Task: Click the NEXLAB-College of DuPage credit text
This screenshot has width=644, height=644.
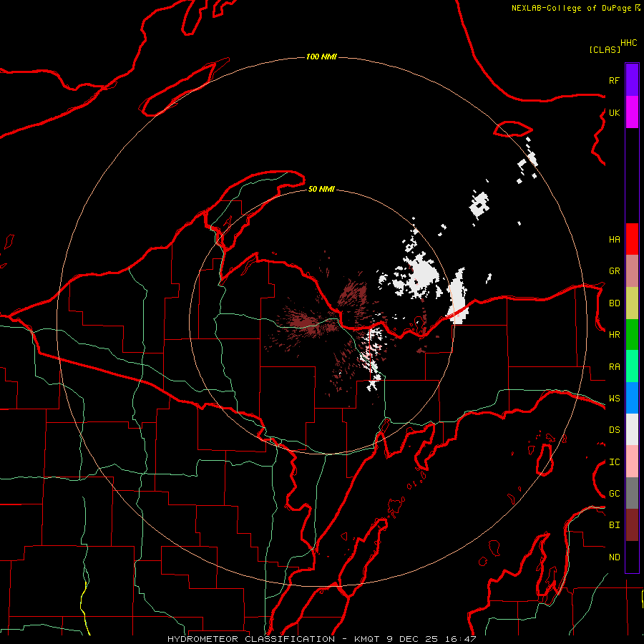Action: point(571,8)
